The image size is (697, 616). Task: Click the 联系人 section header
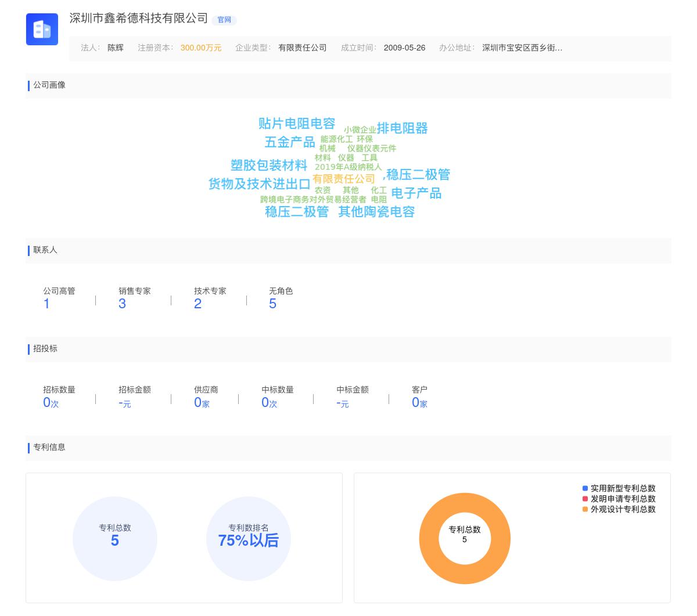[x=348, y=250]
